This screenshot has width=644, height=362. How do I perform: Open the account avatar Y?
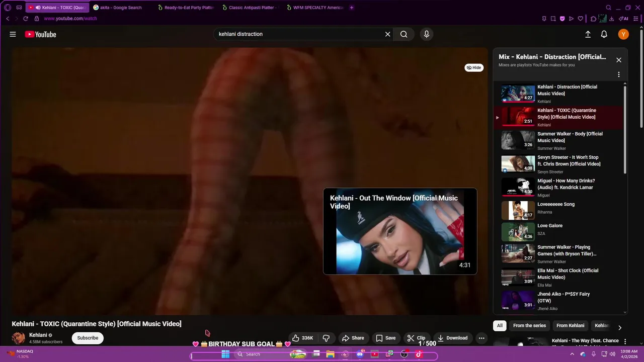click(623, 34)
